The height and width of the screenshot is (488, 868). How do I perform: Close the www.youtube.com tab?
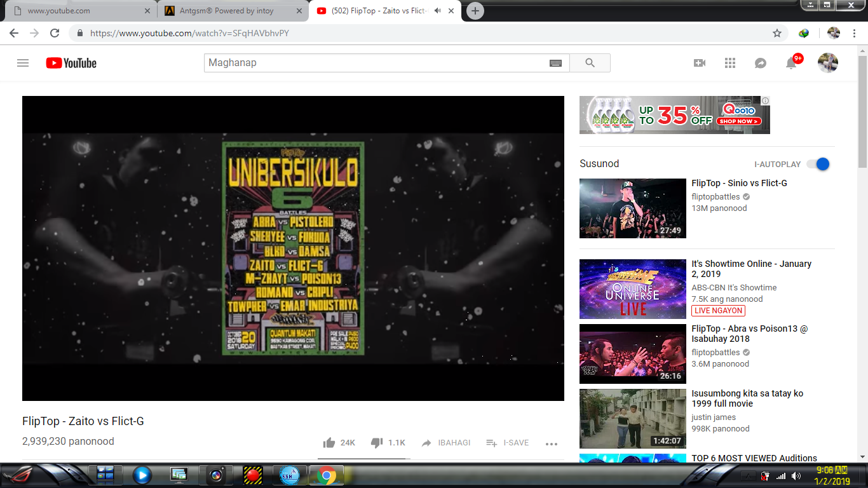147,11
